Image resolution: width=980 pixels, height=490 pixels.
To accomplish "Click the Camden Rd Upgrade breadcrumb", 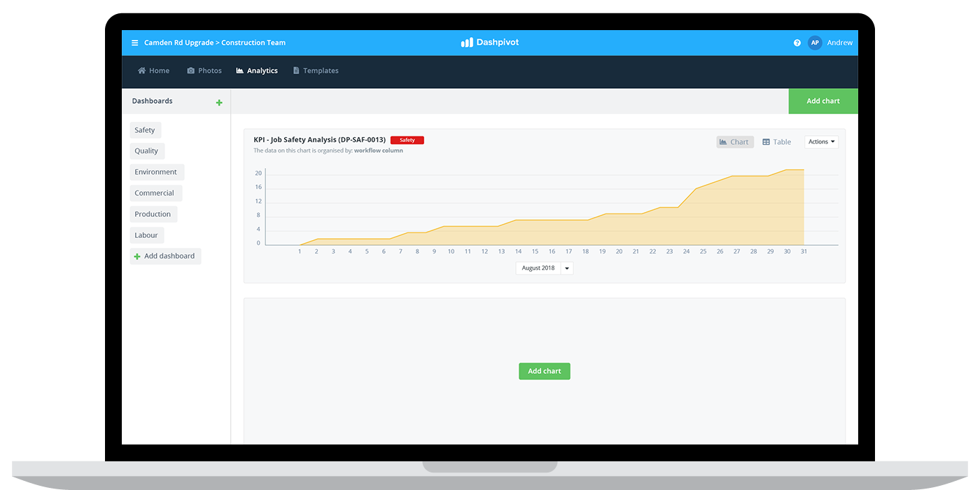I will [x=178, y=43].
